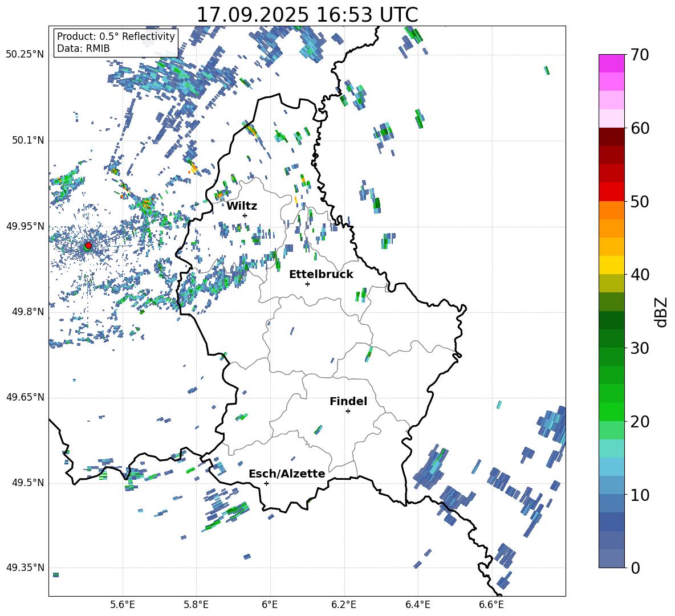Click the 50.25°N latitude label
This screenshot has width=675, height=616.
(x=25, y=55)
